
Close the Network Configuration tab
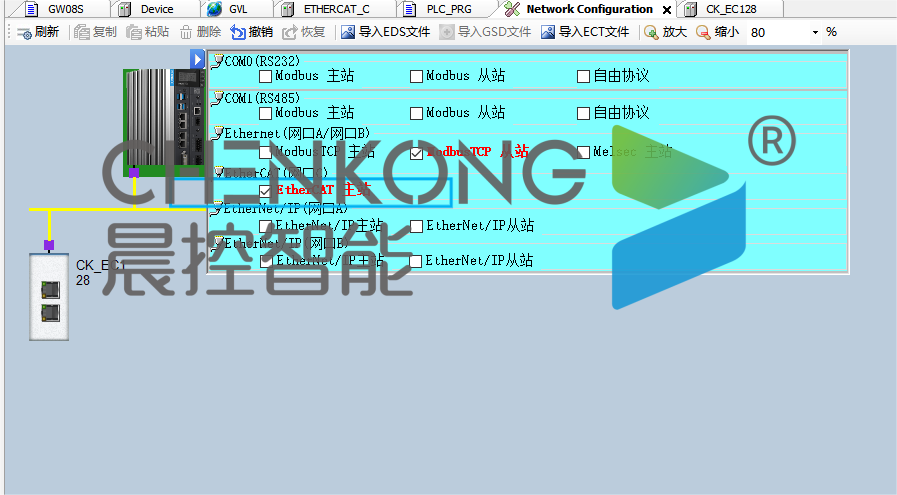click(666, 10)
